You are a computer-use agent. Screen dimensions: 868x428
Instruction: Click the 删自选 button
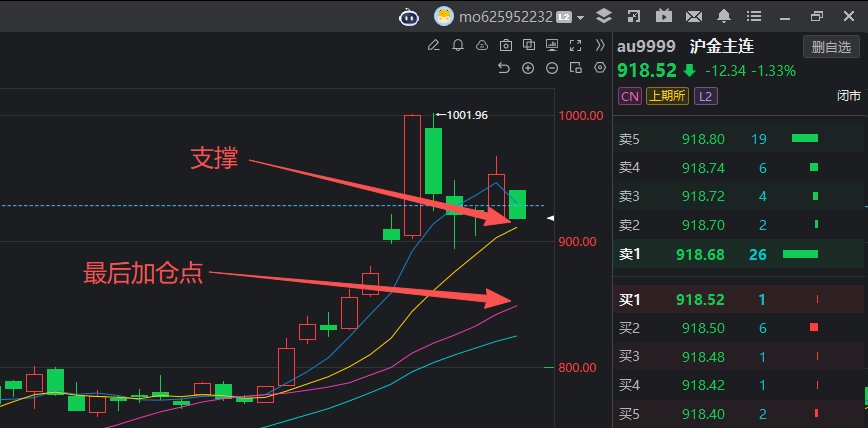(x=831, y=47)
